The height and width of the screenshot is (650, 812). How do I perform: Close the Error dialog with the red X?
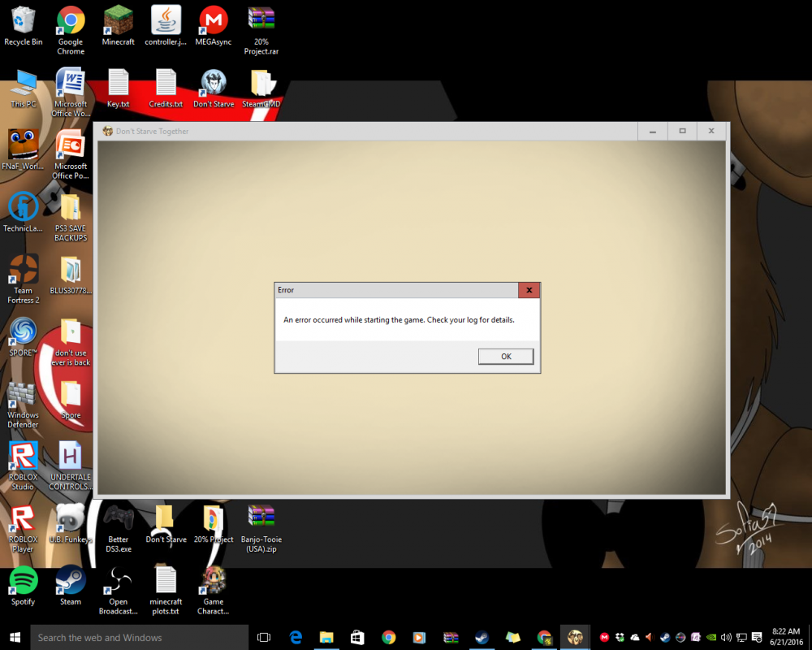click(x=529, y=290)
